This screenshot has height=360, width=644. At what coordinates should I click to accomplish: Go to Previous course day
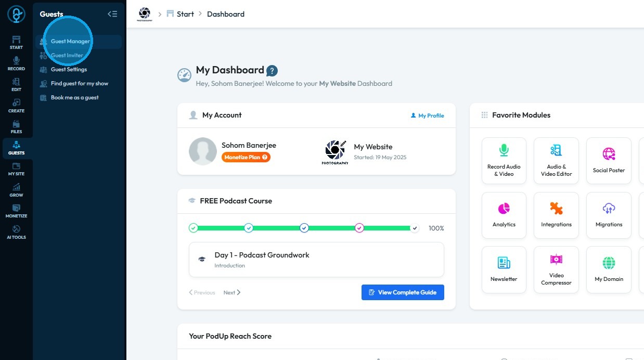click(202, 292)
